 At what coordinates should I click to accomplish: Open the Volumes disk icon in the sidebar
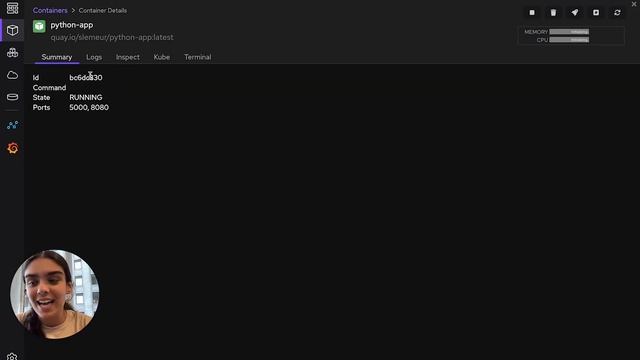tap(12, 97)
